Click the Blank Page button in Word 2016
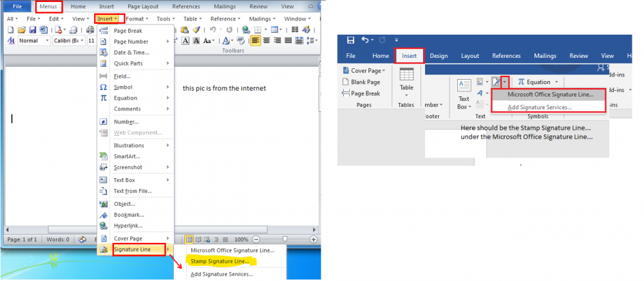The height and width of the screenshot is (281, 644). pyautogui.click(x=361, y=82)
